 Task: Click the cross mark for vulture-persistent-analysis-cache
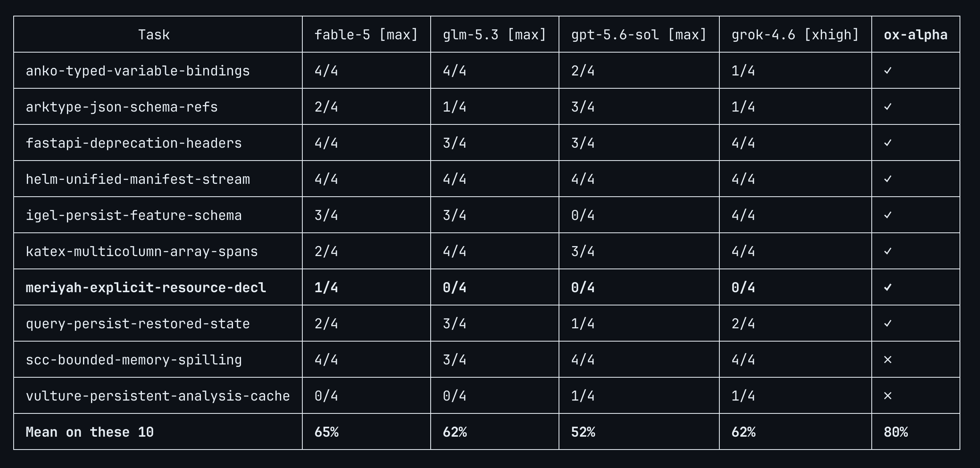pyautogui.click(x=888, y=396)
